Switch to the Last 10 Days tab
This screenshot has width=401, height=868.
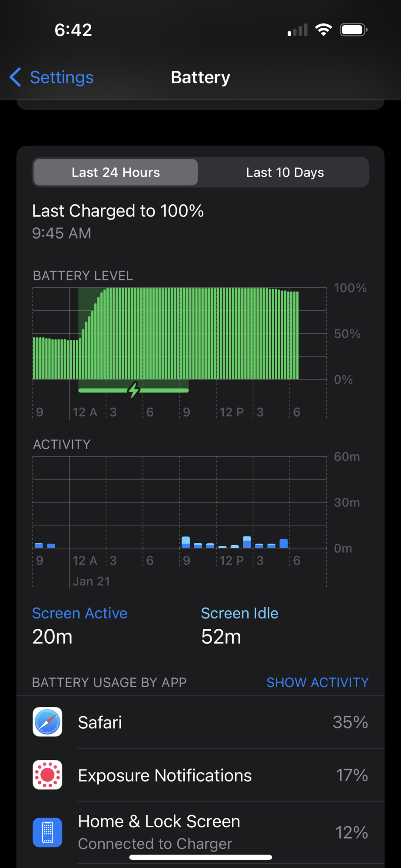(285, 172)
